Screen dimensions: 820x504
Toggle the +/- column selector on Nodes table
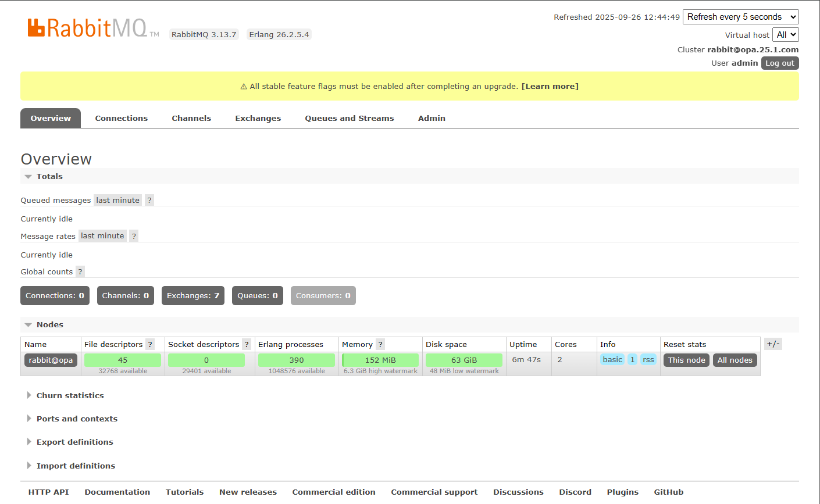click(x=773, y=344)
